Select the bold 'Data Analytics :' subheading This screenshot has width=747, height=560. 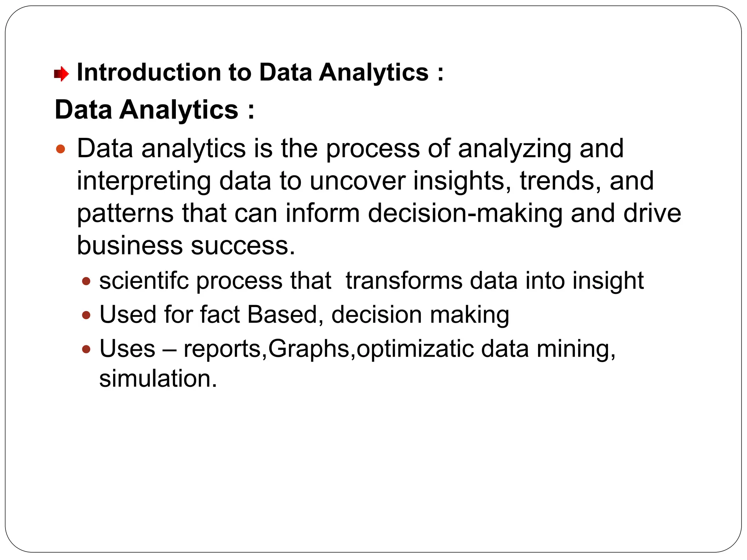(x=154, y=110)
